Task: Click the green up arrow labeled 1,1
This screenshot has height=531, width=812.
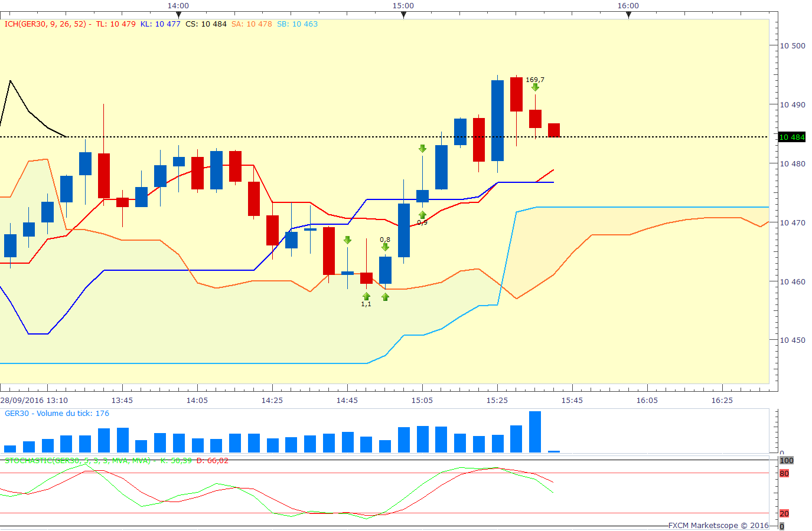Action: tap(366, 296)
